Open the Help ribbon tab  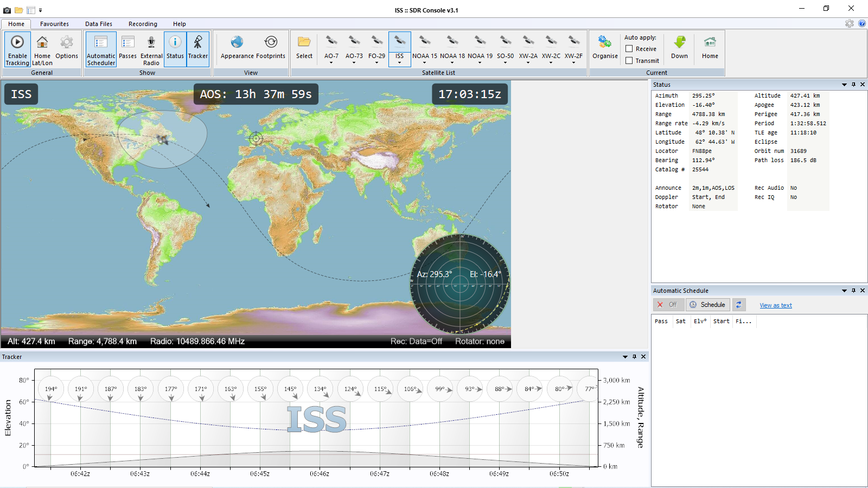pos(180,24)
